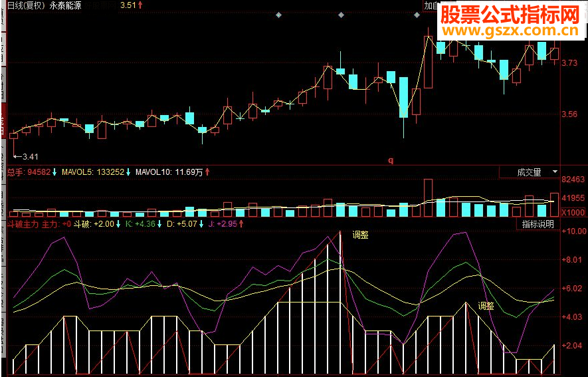Click the +8.01 indicator axis label

(x=572, y=259)
